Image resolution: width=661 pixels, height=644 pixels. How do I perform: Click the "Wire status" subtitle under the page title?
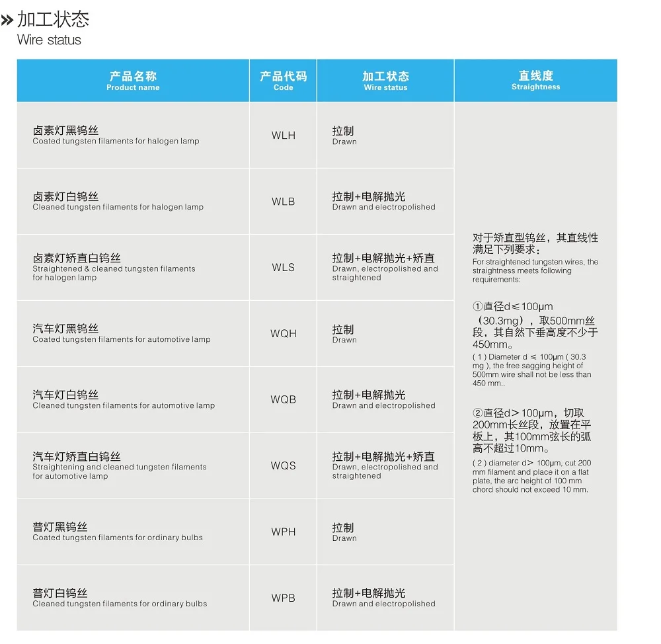point(49,40)
